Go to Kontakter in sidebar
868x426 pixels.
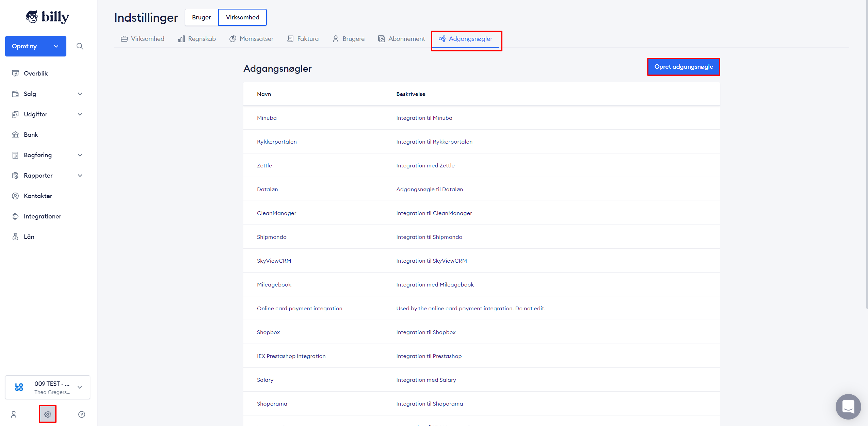[38, 196]
